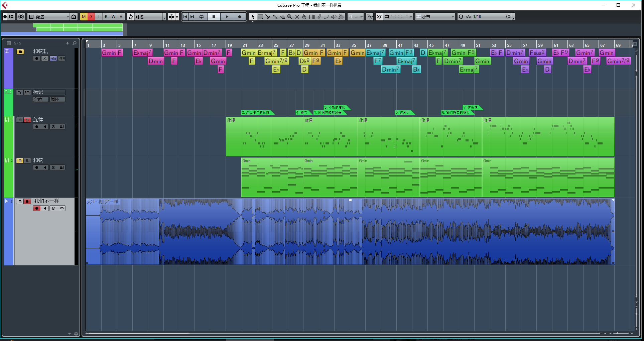Screen dimensions: 644x341
Task: Toggle Snap to Zero Crossing
Action: [370, 16]
